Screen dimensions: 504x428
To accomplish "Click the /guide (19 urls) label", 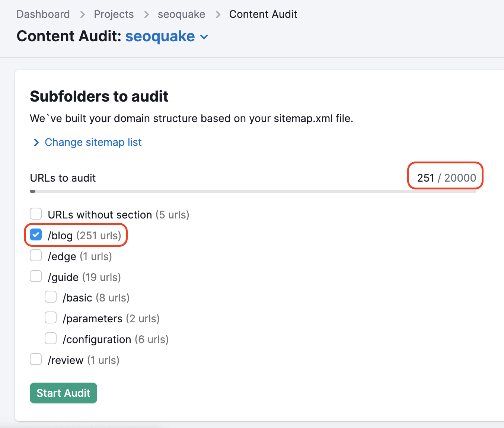I will (84, 277).
